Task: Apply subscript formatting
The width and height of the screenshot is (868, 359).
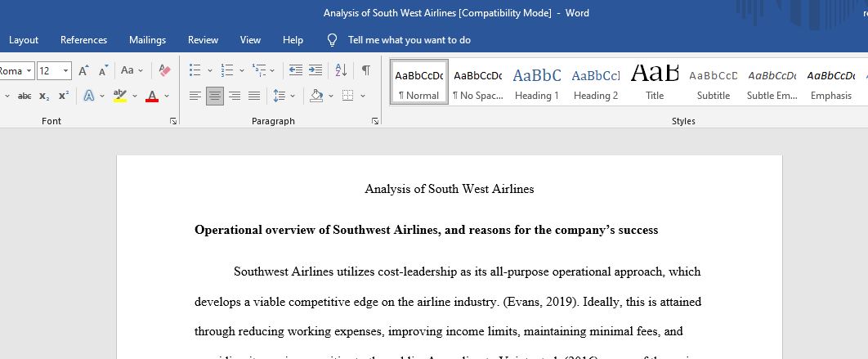Action: [x=44, y=96]
